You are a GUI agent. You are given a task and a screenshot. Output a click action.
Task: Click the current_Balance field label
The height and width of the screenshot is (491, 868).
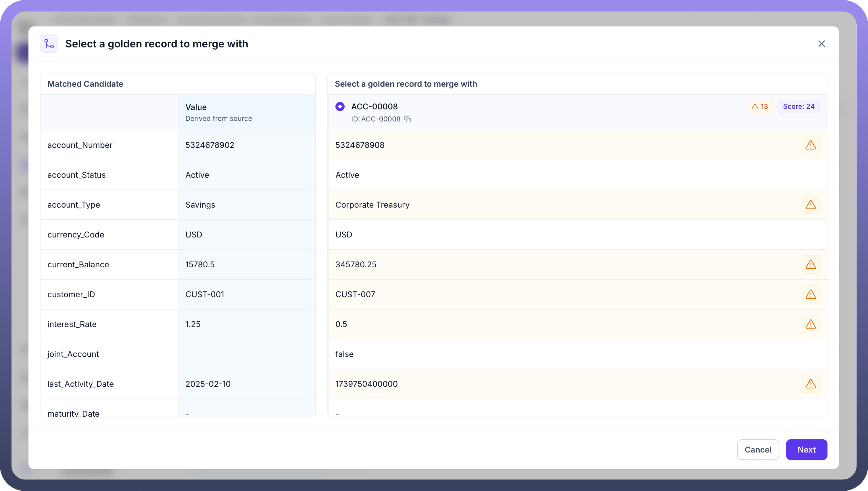click(x=78, y=264)
